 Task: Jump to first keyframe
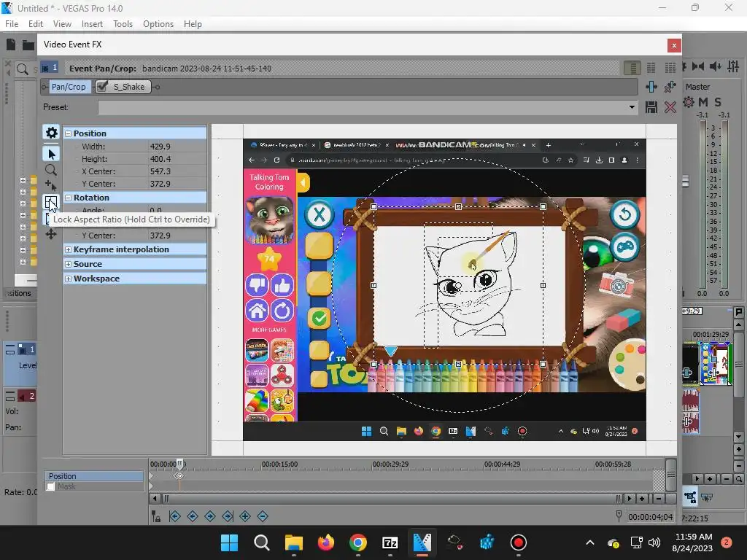point(175,516)
